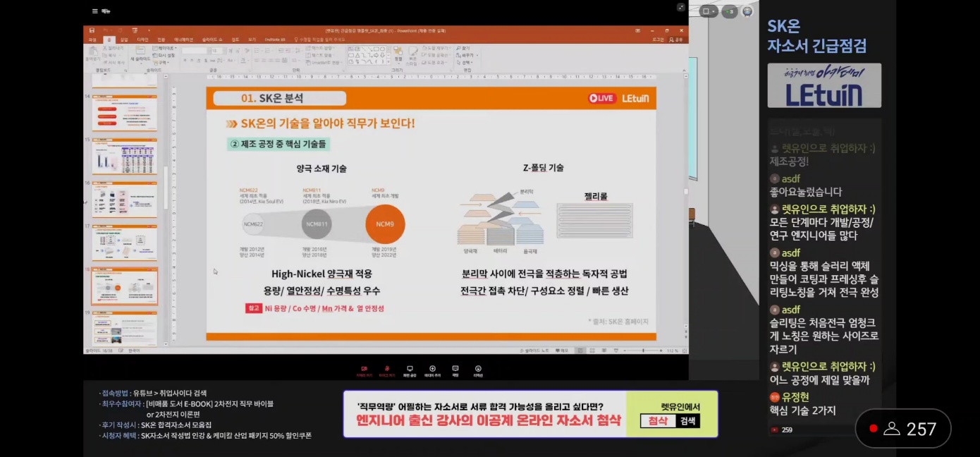Select slide 18 thumbnail
Image resolution: width=980 pixels, height=457 pixels.
[125, 286]
